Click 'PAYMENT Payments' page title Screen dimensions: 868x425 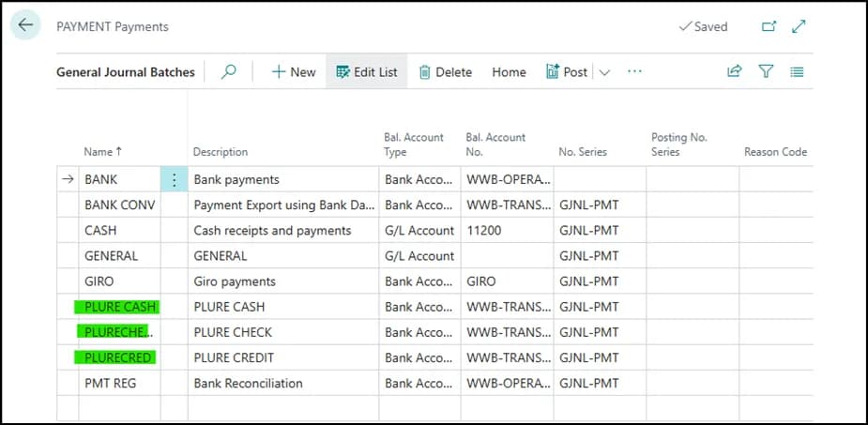pos(113,26)
